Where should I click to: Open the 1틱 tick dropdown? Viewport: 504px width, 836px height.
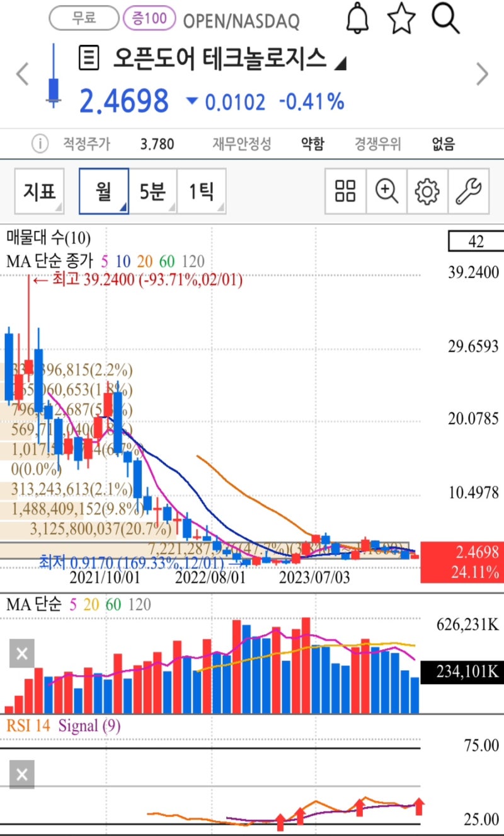point(201,191)
